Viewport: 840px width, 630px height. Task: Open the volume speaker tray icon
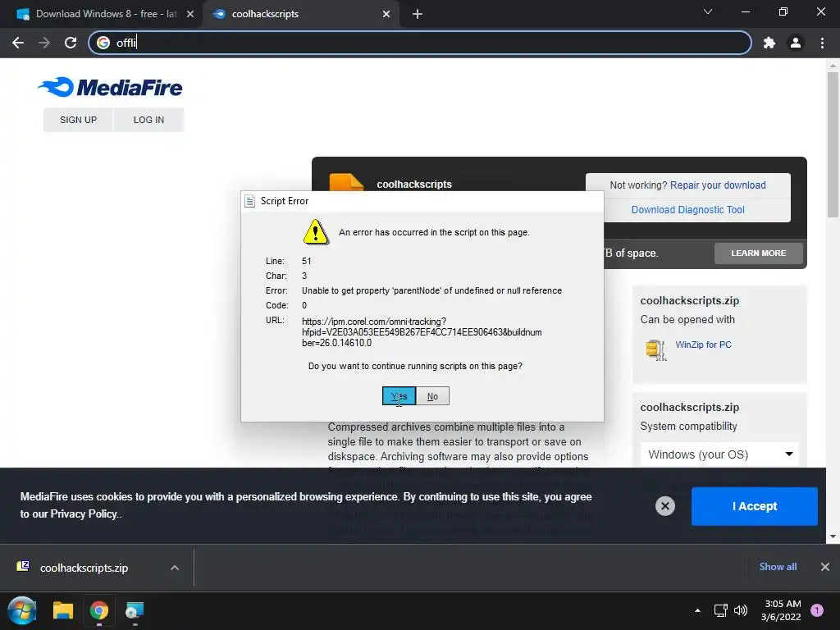[x=741, y=610]
